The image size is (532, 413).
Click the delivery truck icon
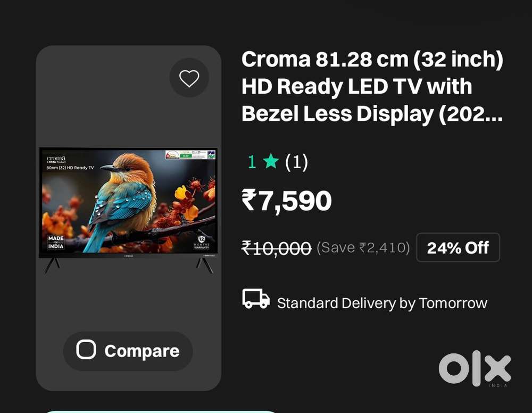point(256,299)
